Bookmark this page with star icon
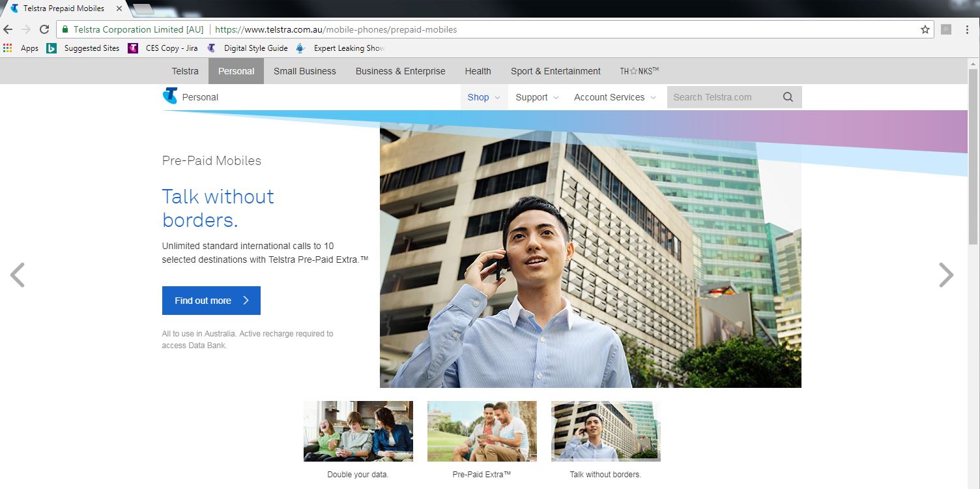Viewport: 980px width, 489px height. [925, 29]
